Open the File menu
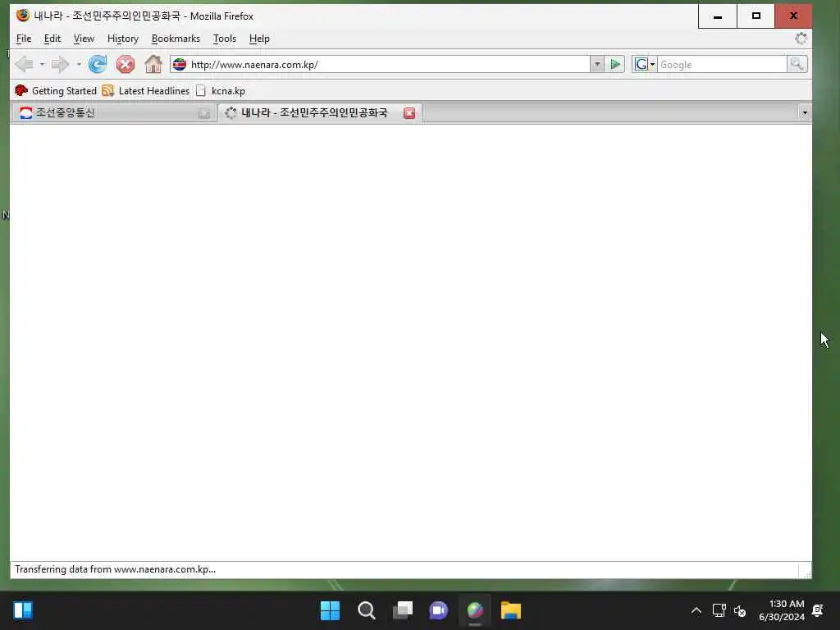The height and width of the screenshot is (630, 840). click(x=24, y=39)
